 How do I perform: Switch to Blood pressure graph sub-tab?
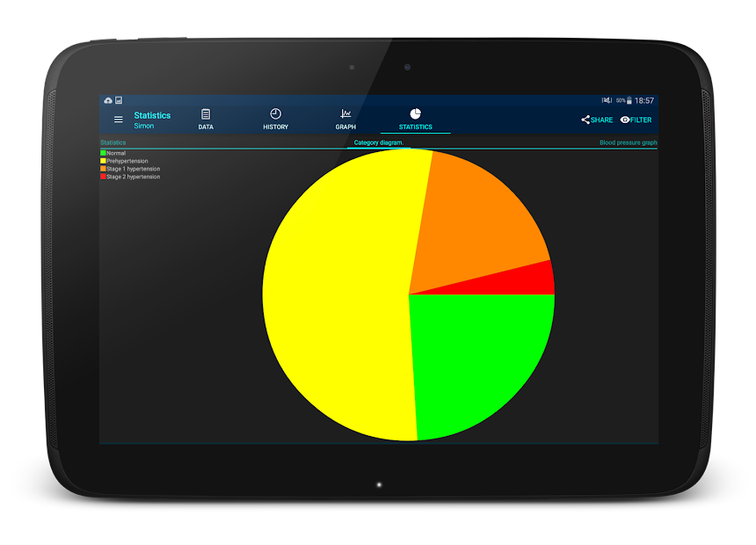coord(629,142)
